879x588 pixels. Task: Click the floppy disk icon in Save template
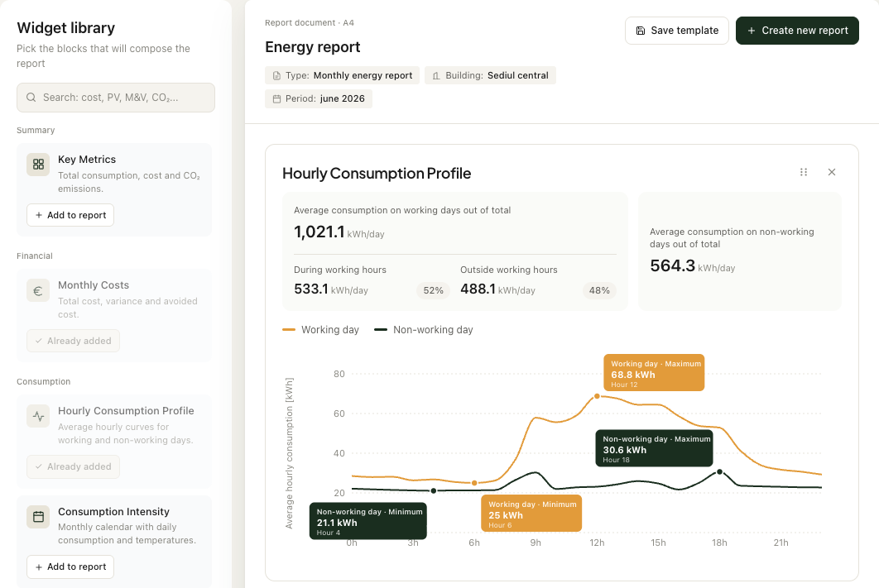pos(640,31)
